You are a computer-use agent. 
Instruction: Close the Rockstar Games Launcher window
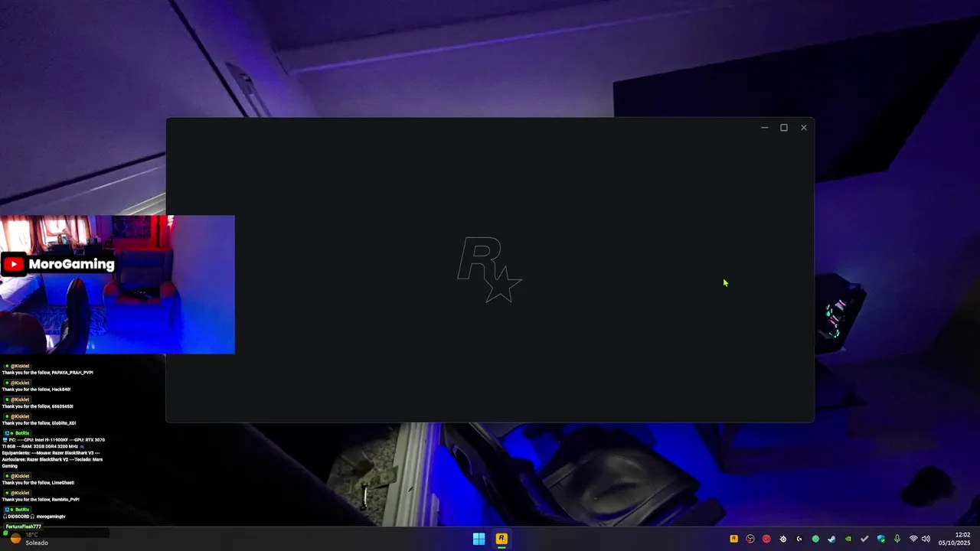[x=804, y=128]
